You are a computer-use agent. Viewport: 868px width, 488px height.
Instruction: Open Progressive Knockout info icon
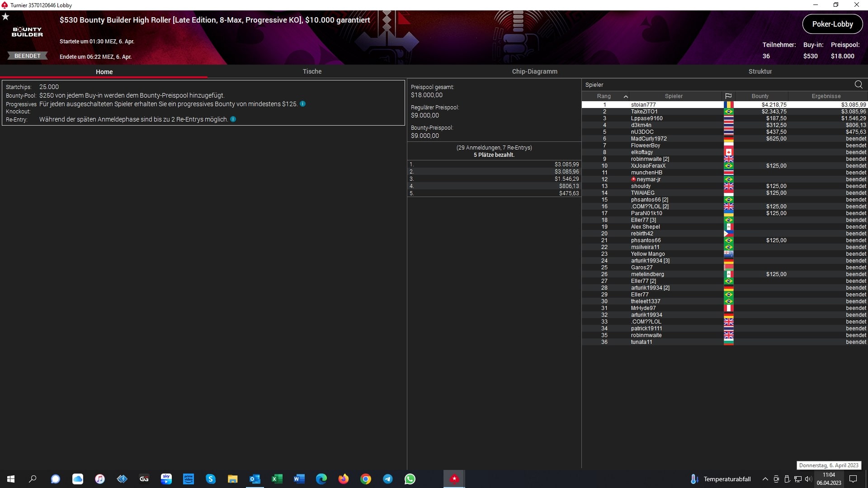(x=303, y=104)
